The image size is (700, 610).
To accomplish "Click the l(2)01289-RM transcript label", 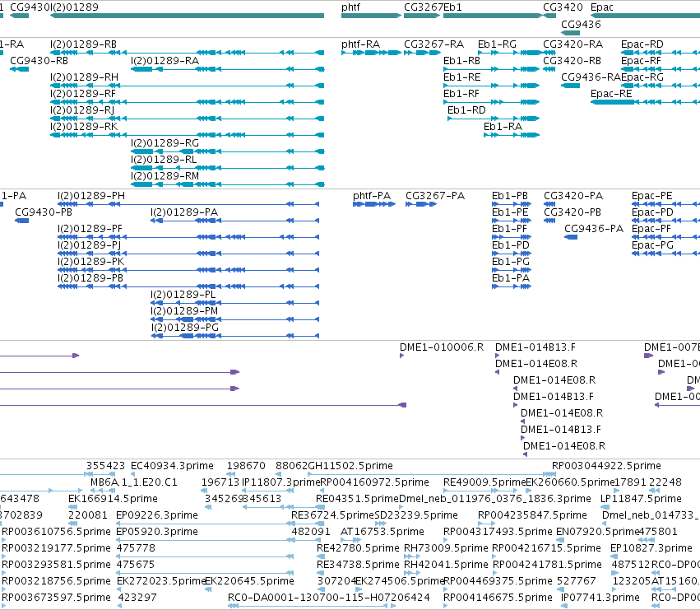I will [x=165, y=176].
